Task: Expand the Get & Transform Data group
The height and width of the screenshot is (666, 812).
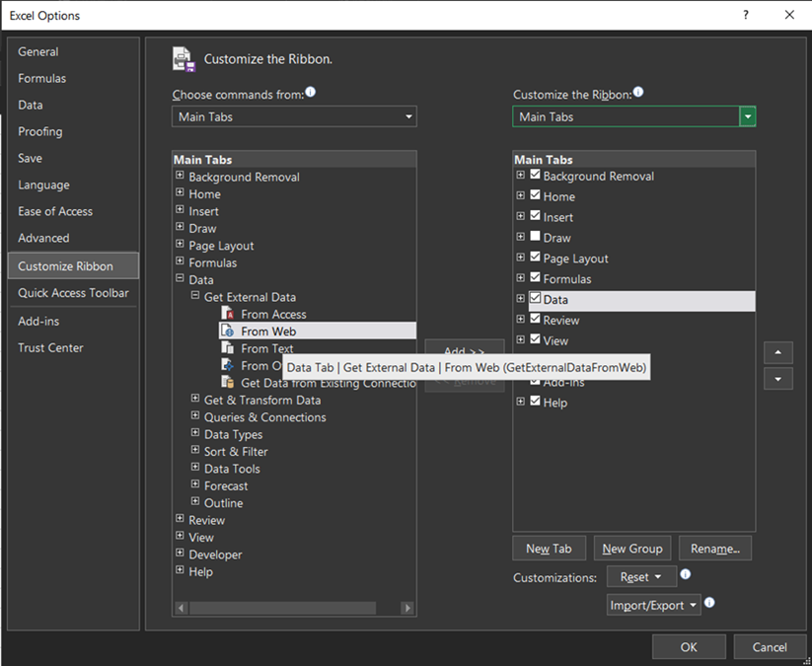Action: [x=195, y=400]
